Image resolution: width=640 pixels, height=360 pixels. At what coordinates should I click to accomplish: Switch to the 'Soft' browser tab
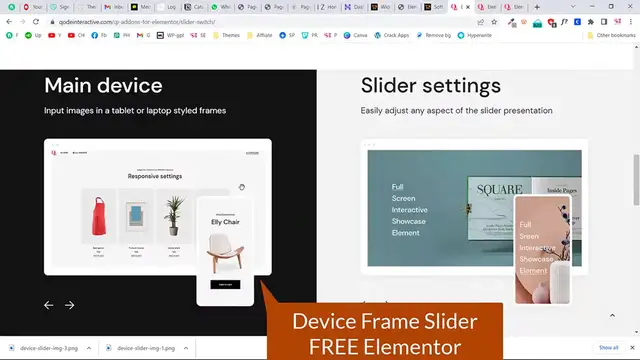pos(434,7)
